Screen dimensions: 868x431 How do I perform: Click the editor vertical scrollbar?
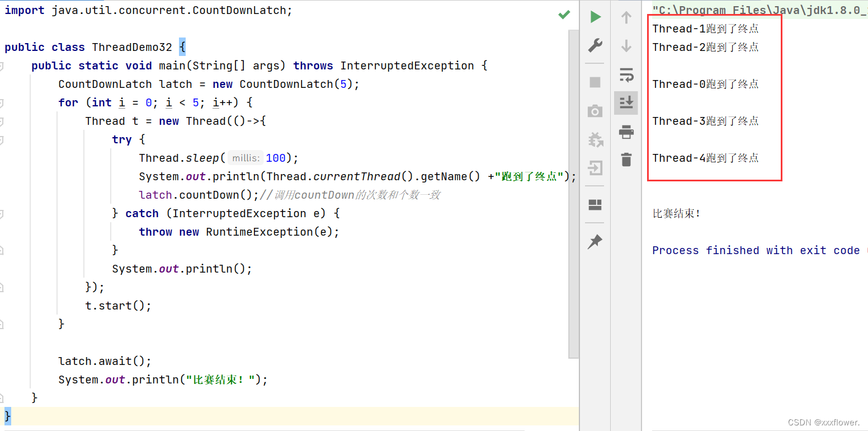point(573,193)
